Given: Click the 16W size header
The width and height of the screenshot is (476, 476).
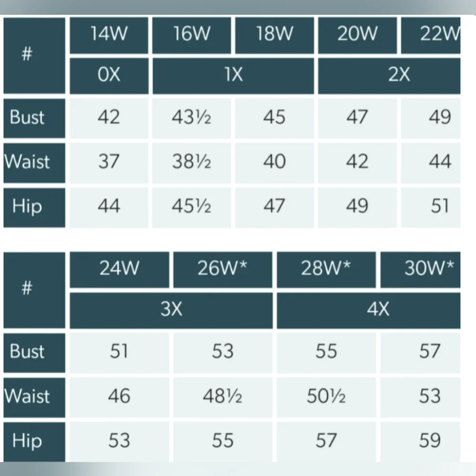Looking at the screenshot, I should click(191, 35).
